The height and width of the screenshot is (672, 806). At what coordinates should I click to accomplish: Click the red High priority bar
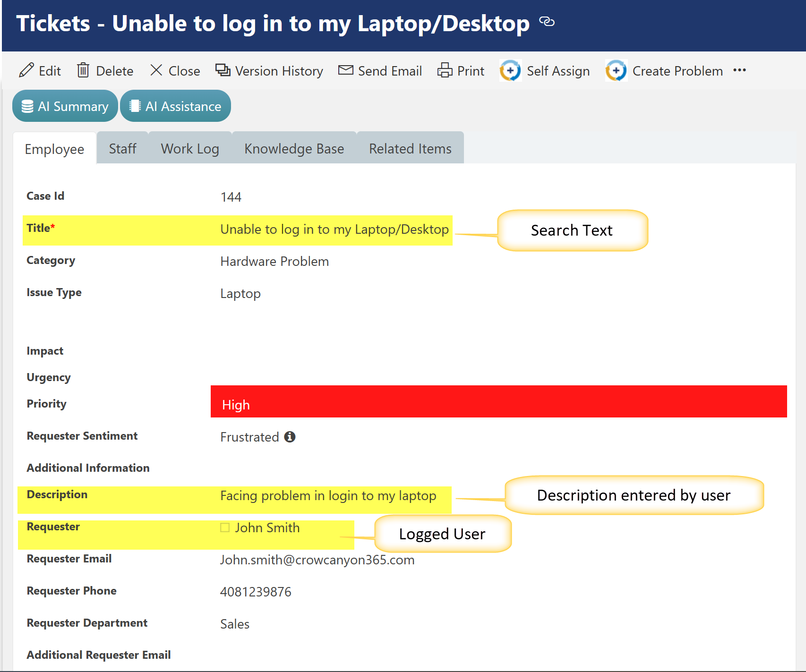pos(498,402)
